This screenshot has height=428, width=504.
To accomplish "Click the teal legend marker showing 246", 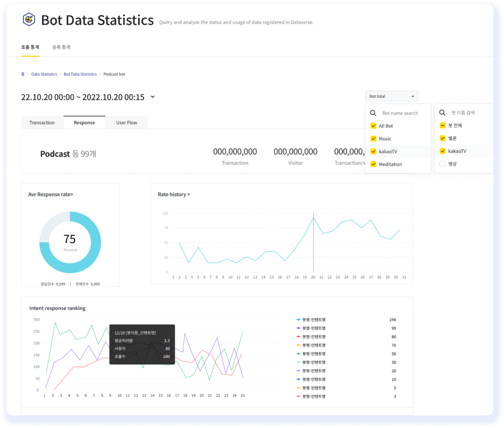I will (299, 320).
